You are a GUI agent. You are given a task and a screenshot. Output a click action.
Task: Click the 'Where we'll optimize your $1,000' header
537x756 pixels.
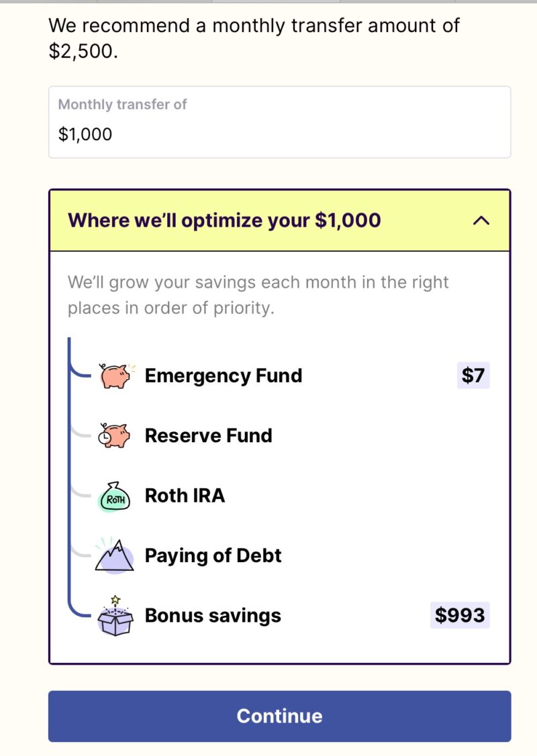point(224,220)
